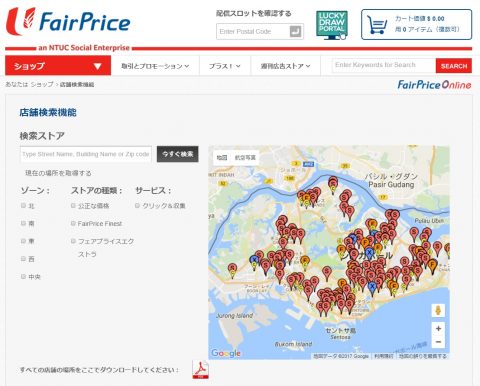Click the 今すぐ検索 store search button
Screen dimensions: 480x386
[178, 154]
